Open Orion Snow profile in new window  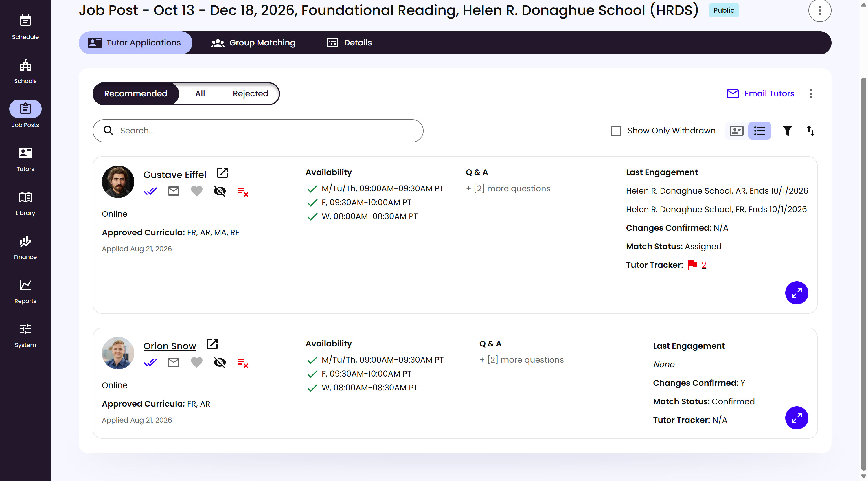pos(212,344)
